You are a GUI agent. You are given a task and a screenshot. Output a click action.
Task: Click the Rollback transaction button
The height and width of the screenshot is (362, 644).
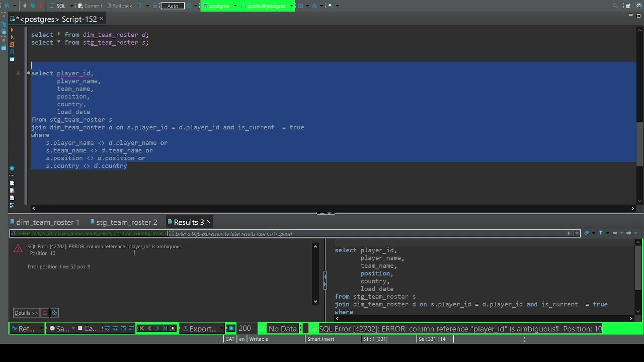pyautogui.click(x=119, y=6)
